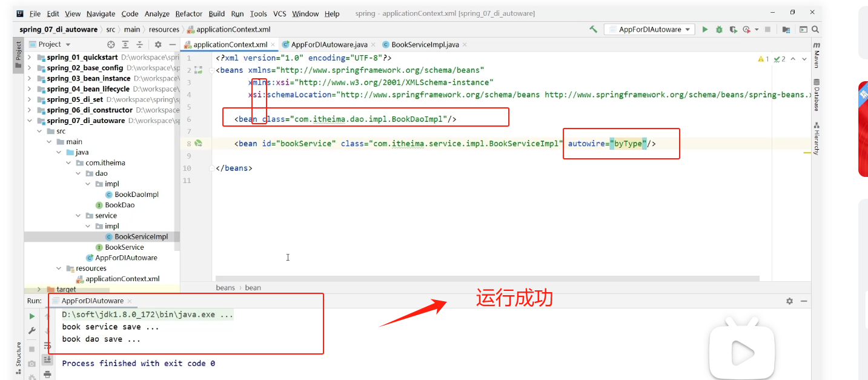This screenshot has height=380, width=868.
Task: Open Run panel settings gear
Action: point(789,301)
